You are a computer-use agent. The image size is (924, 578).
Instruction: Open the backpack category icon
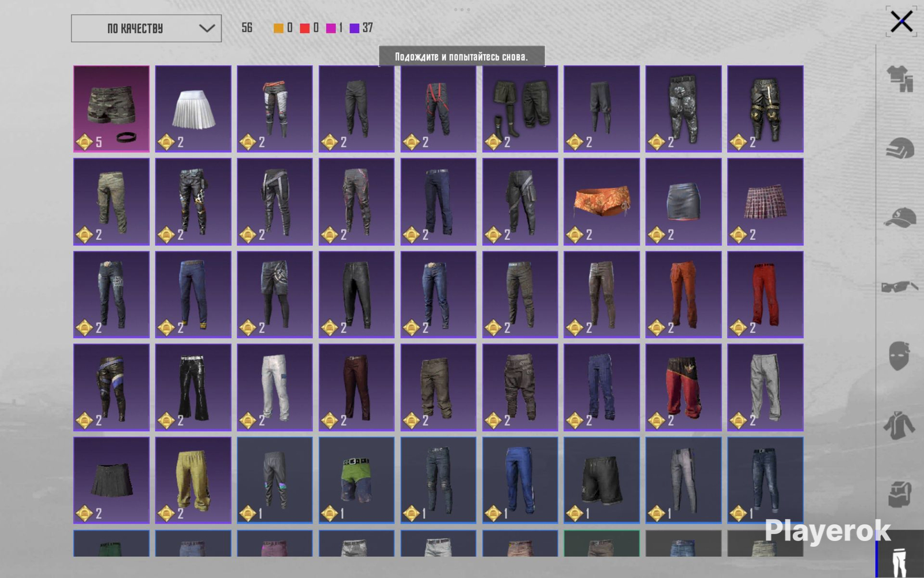[x=899, y=494]
